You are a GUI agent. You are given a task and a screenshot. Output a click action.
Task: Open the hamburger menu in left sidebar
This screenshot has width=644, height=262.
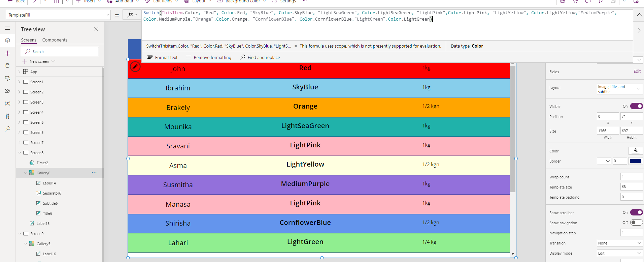click(7, 28)
